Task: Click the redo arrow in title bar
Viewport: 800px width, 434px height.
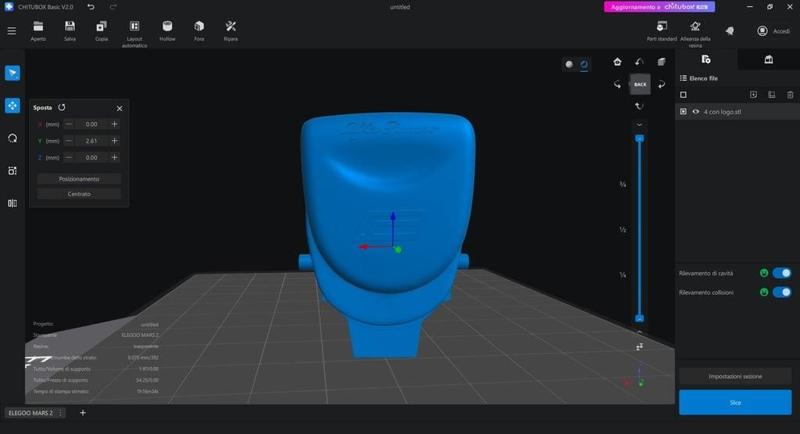Action: pos(113,7)
